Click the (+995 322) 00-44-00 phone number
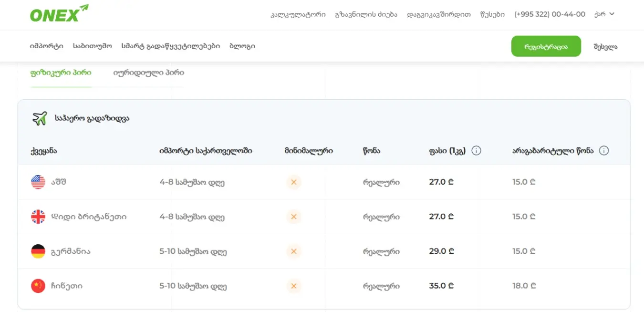Viewport: 644px width, 312px height. (550, 14)
